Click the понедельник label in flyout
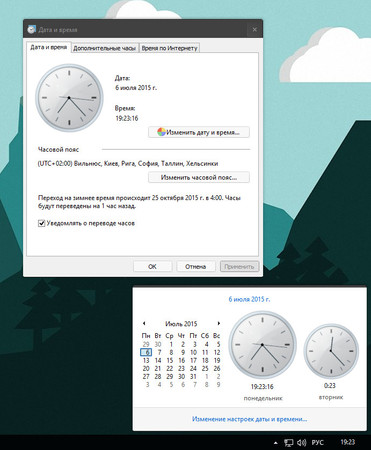The width and height of the screenshot is (371, 450). (x=263, y=398)
